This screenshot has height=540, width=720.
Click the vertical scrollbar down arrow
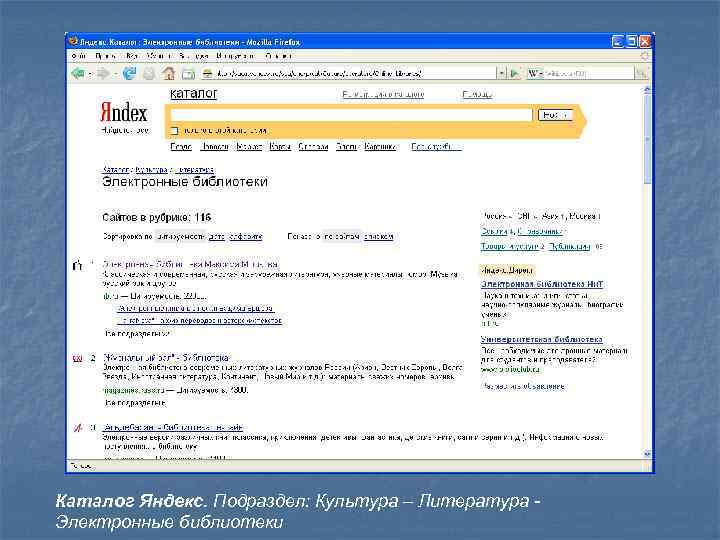click(647, 454)
